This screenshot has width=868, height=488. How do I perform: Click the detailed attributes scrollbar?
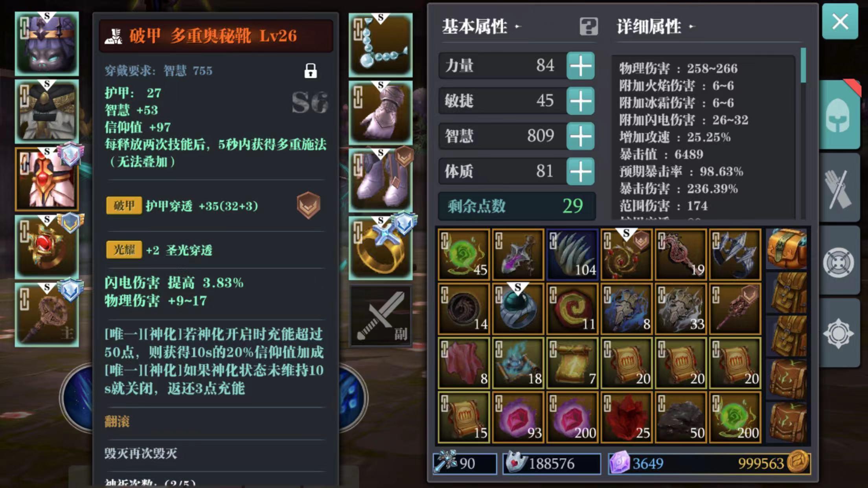pyautogui.click(x=803, y=65)
